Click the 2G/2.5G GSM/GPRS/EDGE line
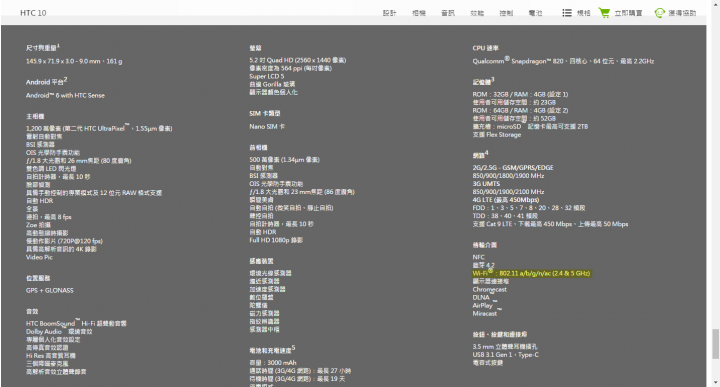Image resolution: width=720 pixels, height=387 pixels. pos(513,168)
